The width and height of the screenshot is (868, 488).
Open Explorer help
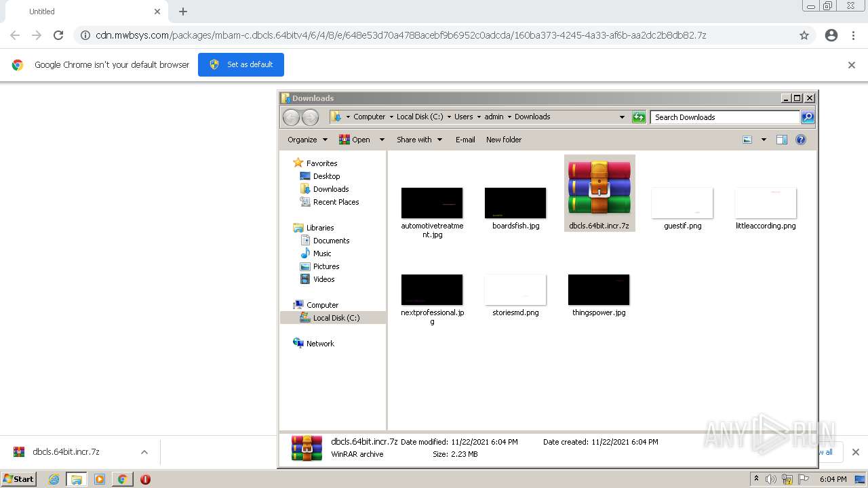(801, 140)
